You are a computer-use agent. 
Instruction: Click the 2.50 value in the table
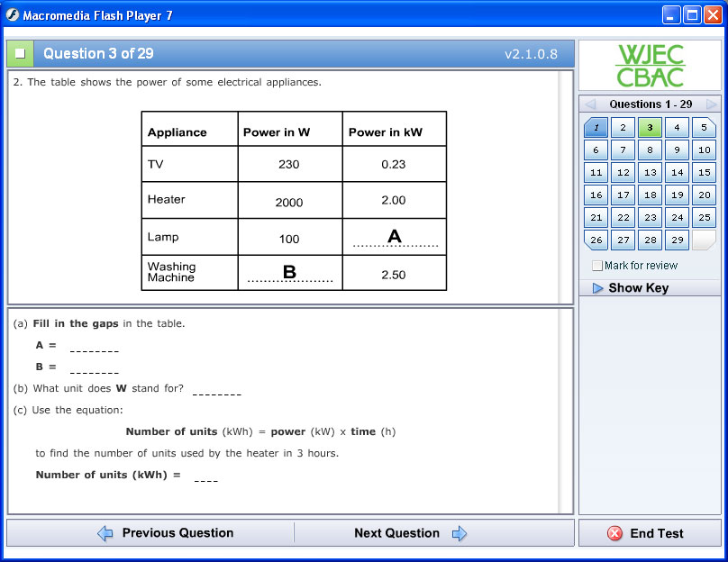pos(393,276)
